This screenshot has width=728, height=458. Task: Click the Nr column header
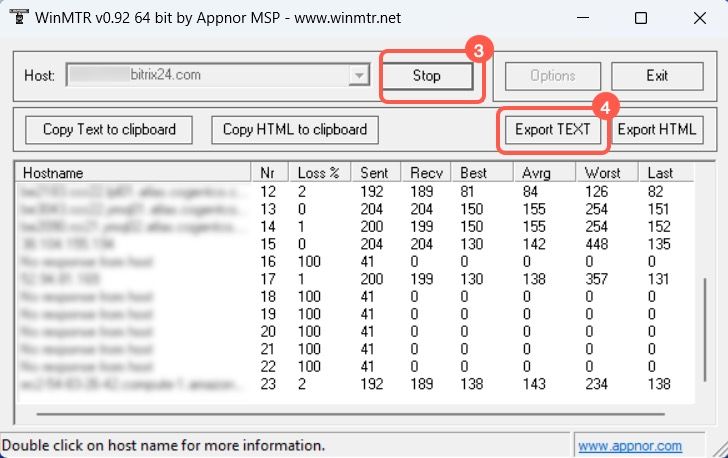click(269, 173)
